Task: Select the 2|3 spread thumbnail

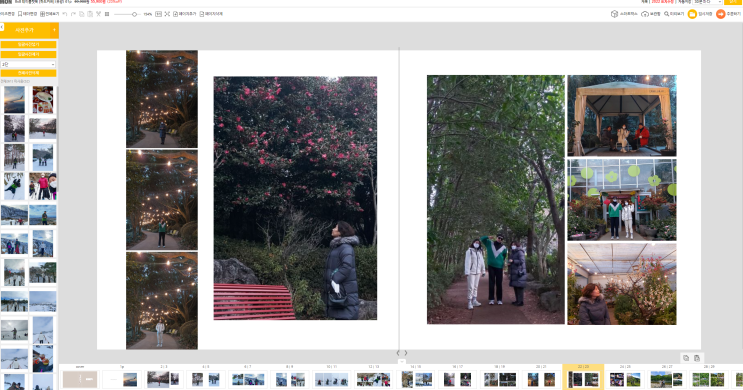Action: (x=163, y=379)
